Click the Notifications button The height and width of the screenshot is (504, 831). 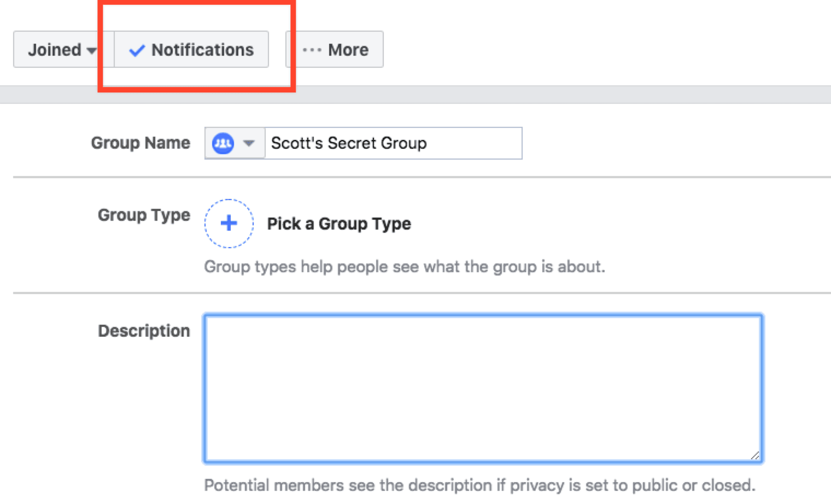191,50
